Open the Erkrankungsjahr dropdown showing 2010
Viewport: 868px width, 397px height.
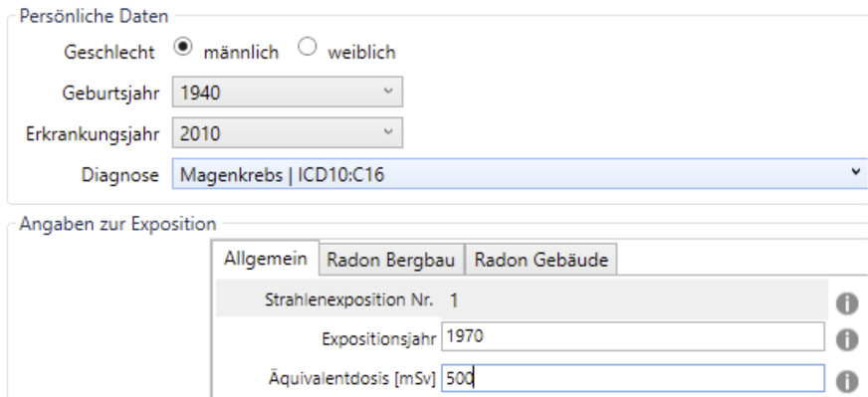tap(288, 133)
